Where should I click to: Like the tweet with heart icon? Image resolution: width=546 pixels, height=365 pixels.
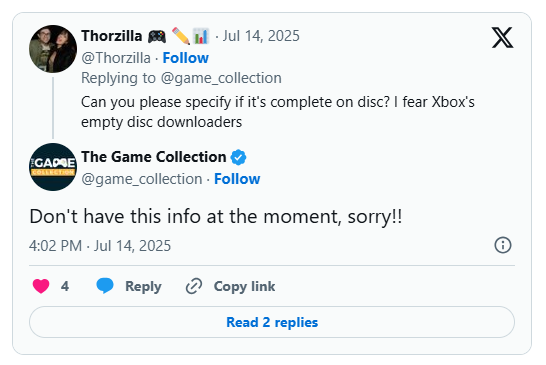[41, 286]
